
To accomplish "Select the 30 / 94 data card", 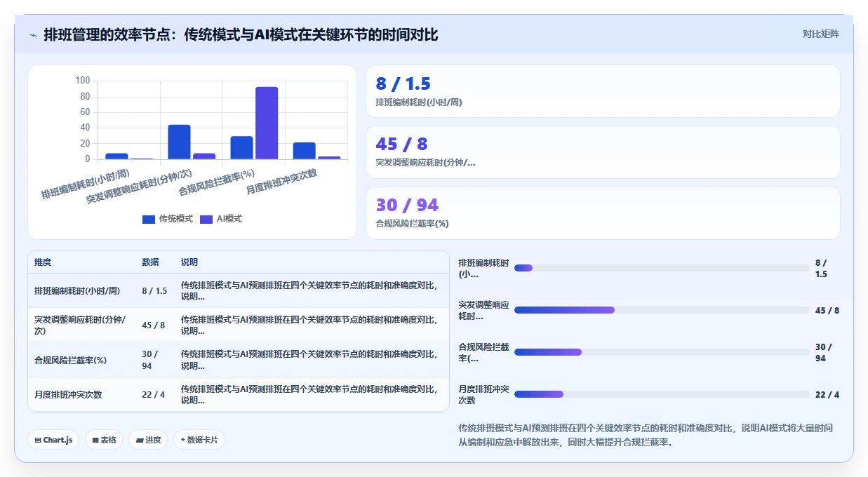I will click(603, 213).
